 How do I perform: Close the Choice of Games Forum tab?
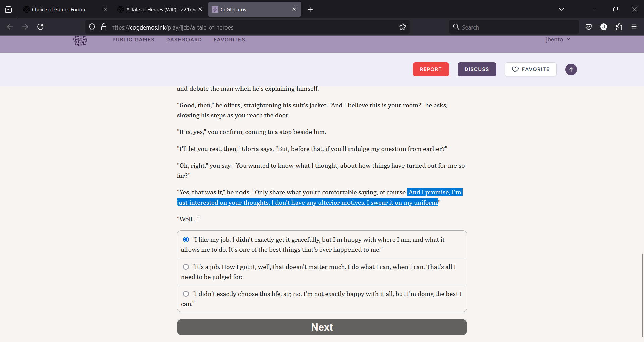(x=105, y=9)
